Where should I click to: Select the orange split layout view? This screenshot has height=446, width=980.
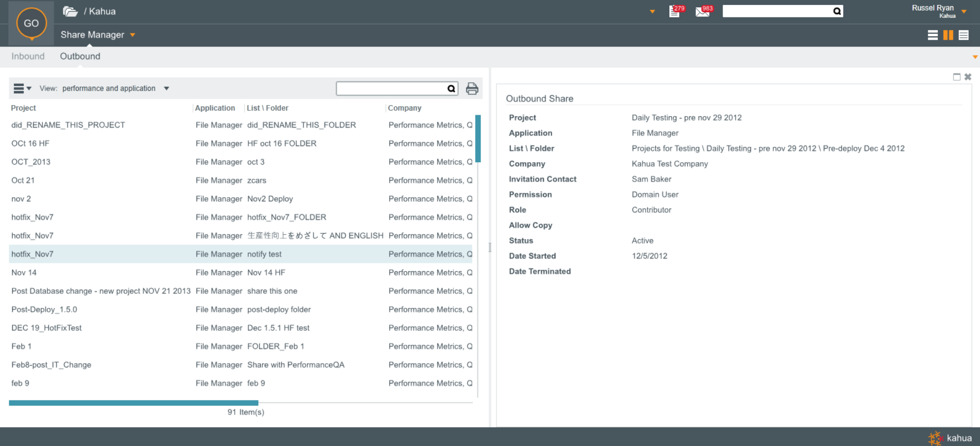(948, 35)
